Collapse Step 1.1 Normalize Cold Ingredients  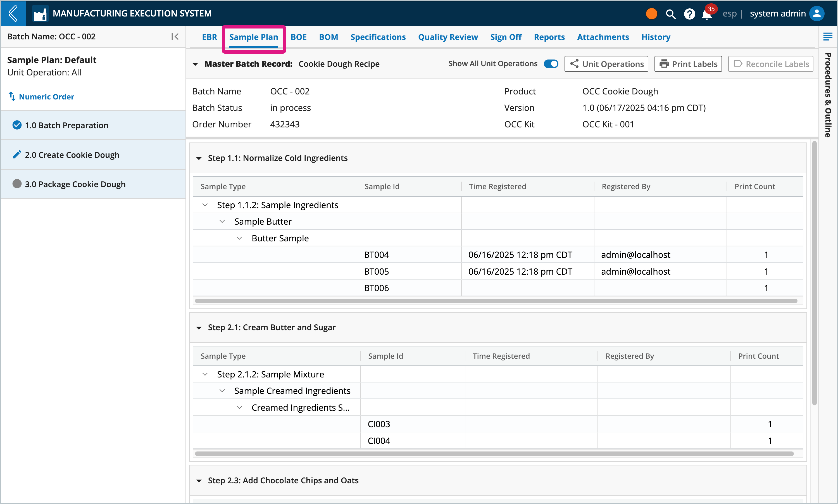pyautogui.click(x=199, y=158)
